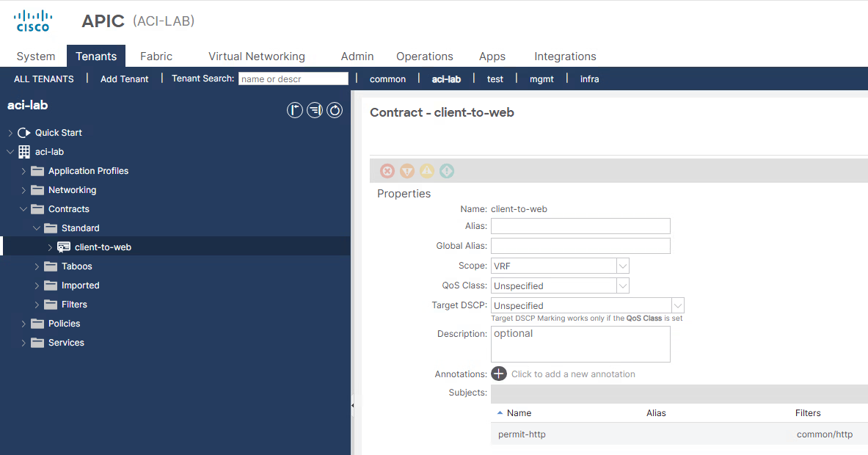Open the test tenant
Screen dimensions: 868x455
coord(495,79)
